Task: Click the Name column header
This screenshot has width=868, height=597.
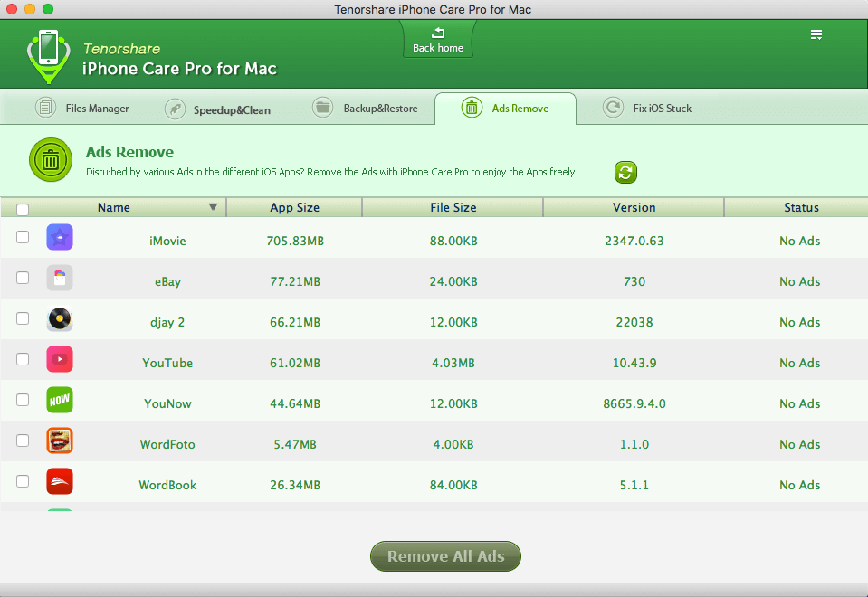Action: coord(113,207)
